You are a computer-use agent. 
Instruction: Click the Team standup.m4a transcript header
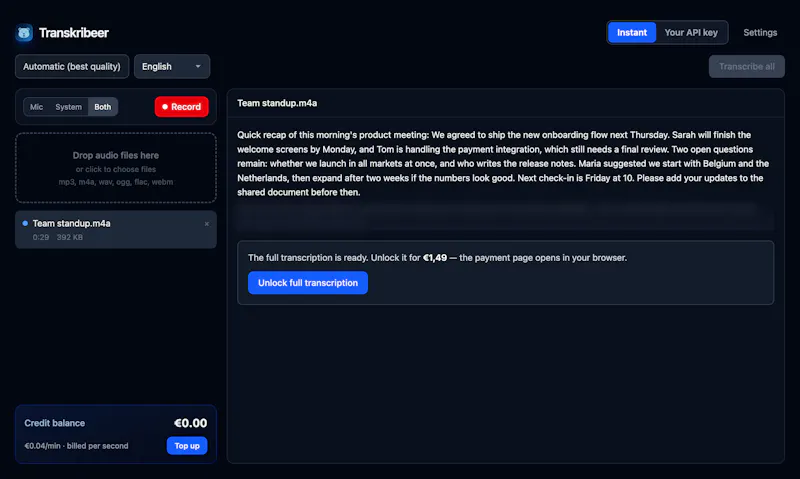[277, 103]
